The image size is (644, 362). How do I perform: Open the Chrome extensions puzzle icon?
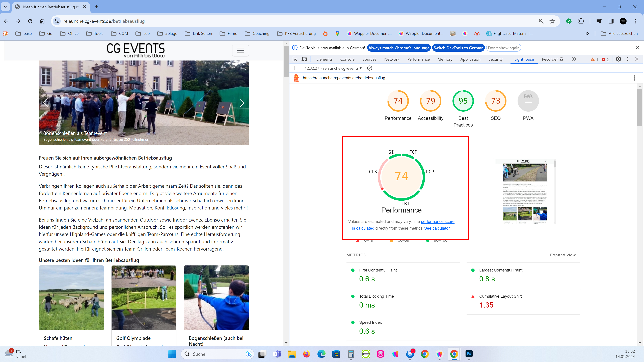pyautogui.click(x=581, y=21)
